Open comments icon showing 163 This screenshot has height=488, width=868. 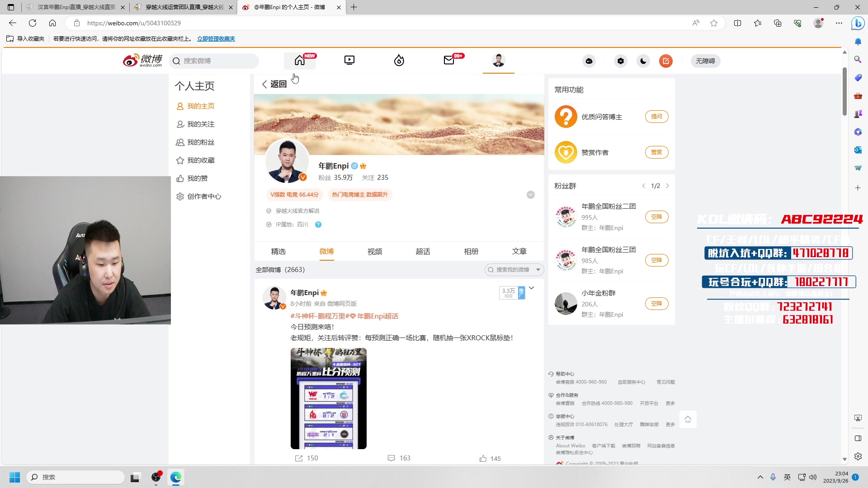tap(399, 458)
